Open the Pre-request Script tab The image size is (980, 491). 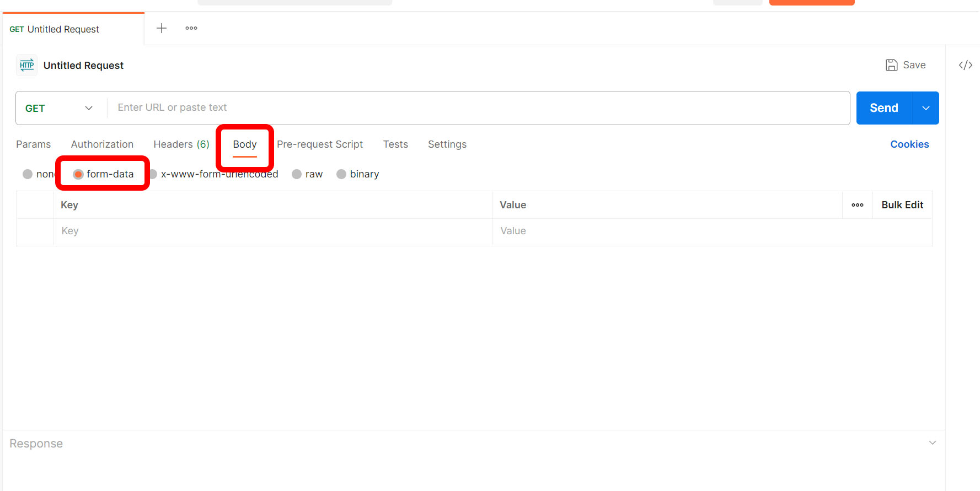pyautogui.click(x=320, y=144)
